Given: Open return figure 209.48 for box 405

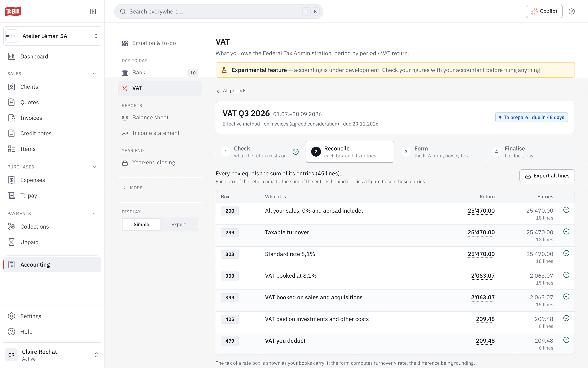Looking at the screenshot, I should 485,319.
